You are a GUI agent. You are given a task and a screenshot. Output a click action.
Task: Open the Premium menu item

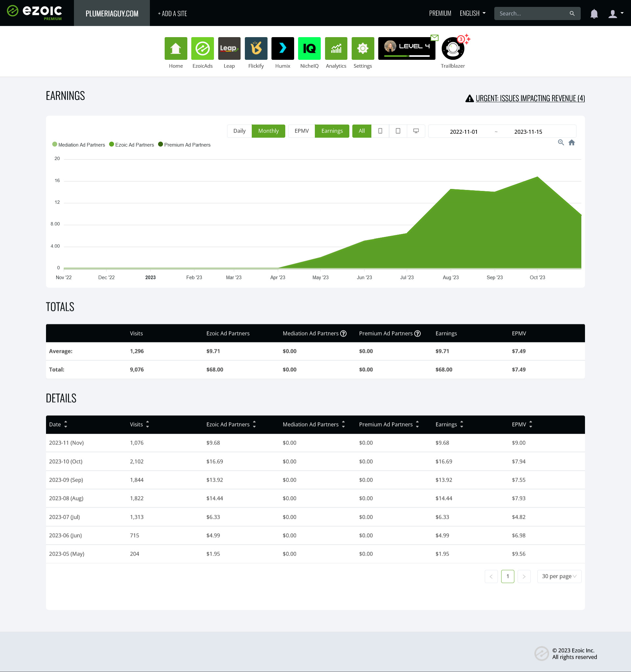pos(440,13)
